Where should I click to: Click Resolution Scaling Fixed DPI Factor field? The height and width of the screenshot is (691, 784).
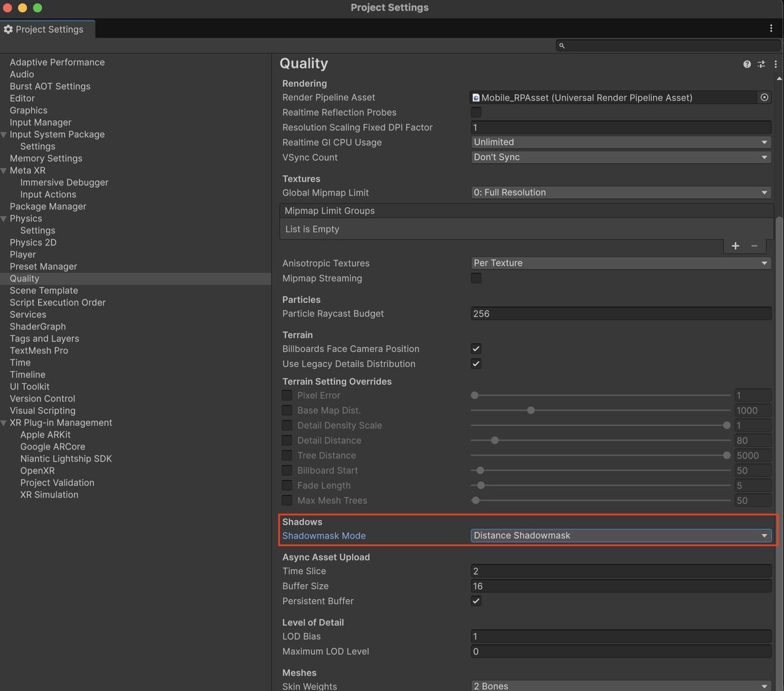pyautogui.click(x=621, y=127)
